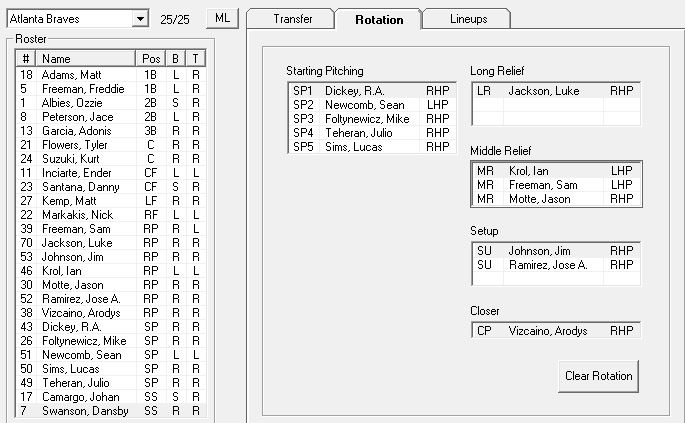685x423 pixels.
Task: Select Garcia, Adonis in roster list
Action: [x=111, y=131]
